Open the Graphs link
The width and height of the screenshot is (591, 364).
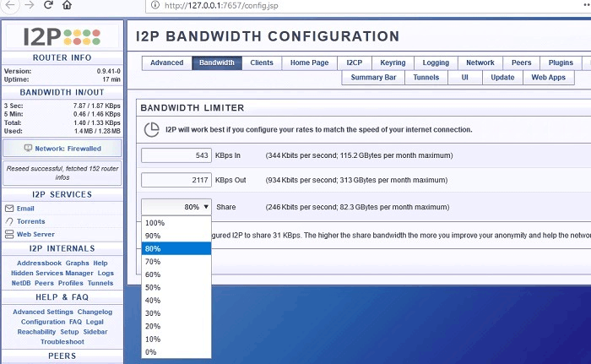(78, 263)
